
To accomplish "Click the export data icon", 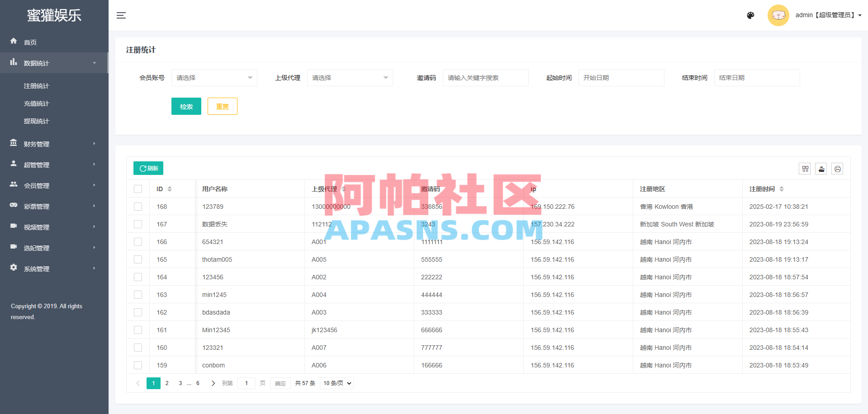I will [821, 168].
